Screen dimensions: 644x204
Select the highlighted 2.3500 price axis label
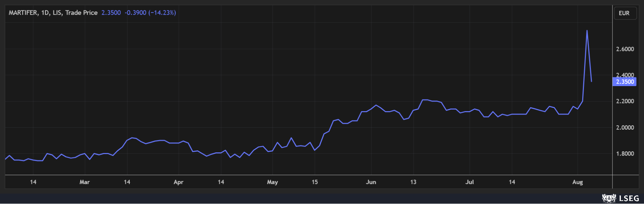pos(624,82)
